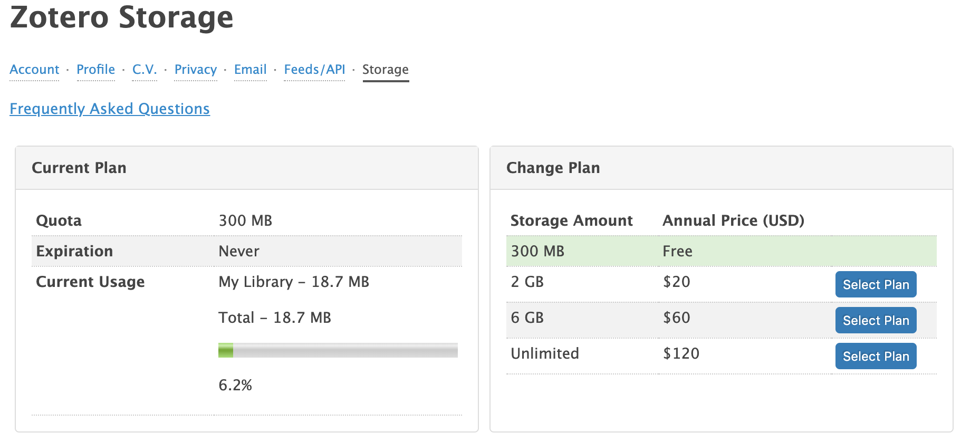Open the Email settings tab
980x442 pixels.
pos(250,70)
